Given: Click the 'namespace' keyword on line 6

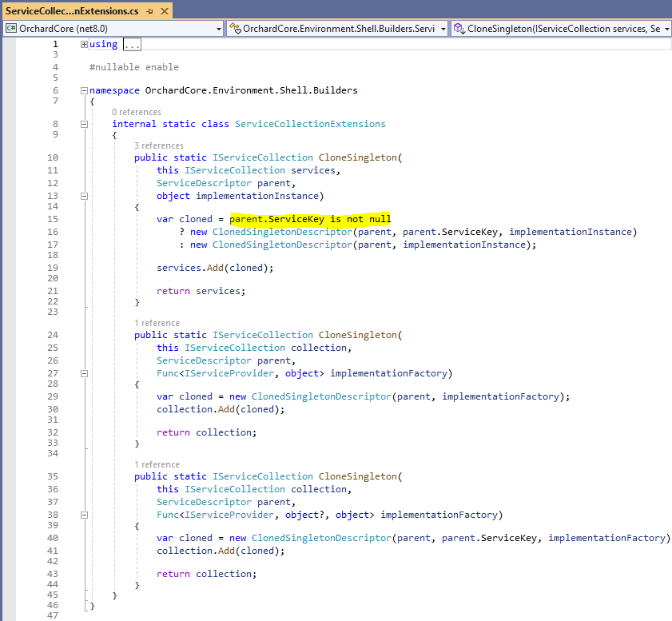Looking at the screenshot, I should click(114, 90).
